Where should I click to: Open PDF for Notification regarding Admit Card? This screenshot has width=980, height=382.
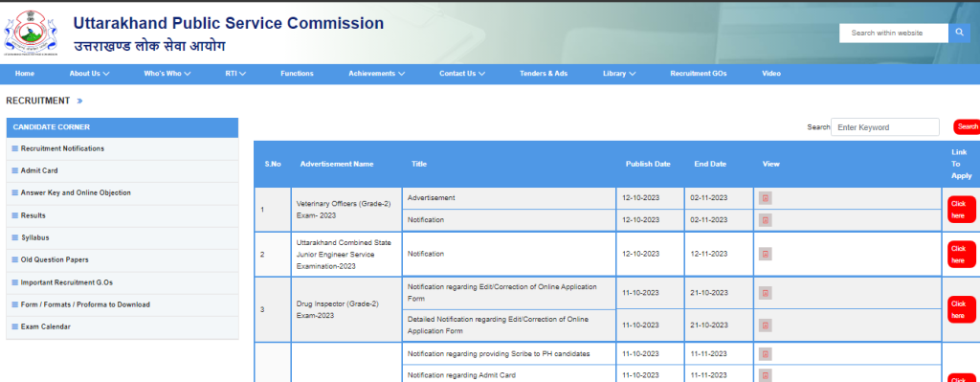point(765,375)
